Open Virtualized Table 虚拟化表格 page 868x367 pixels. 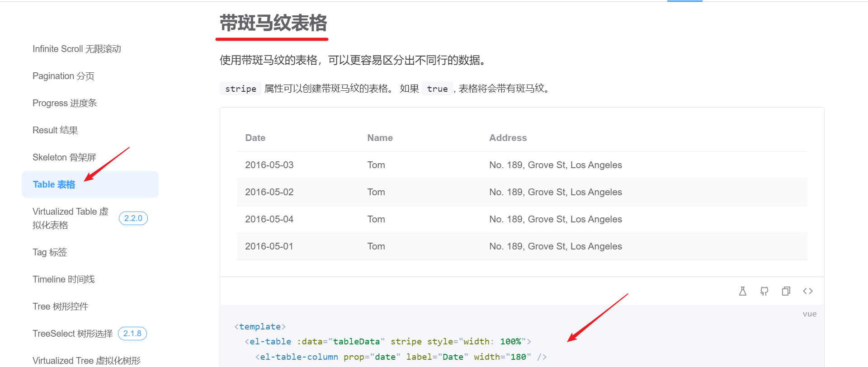tap(71, 218)
